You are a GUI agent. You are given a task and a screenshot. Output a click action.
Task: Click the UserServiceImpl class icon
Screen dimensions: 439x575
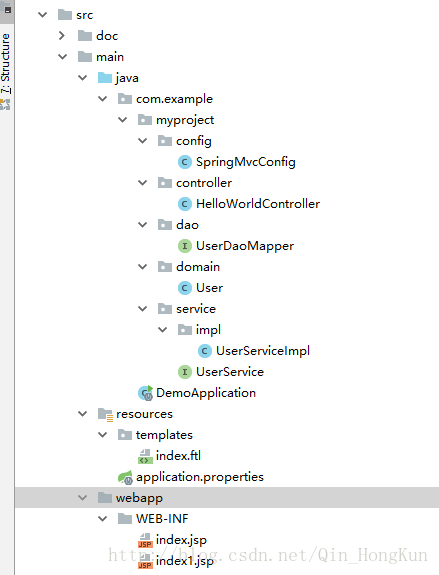pos(205,351)
